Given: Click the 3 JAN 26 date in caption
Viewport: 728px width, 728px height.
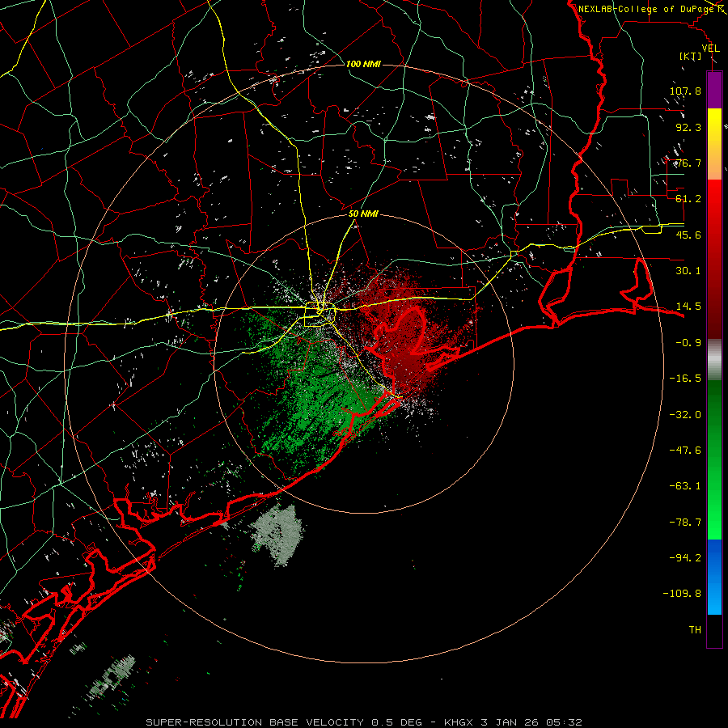Looking at the screenshot, I should pyautogui.click(x=510, y=722).
